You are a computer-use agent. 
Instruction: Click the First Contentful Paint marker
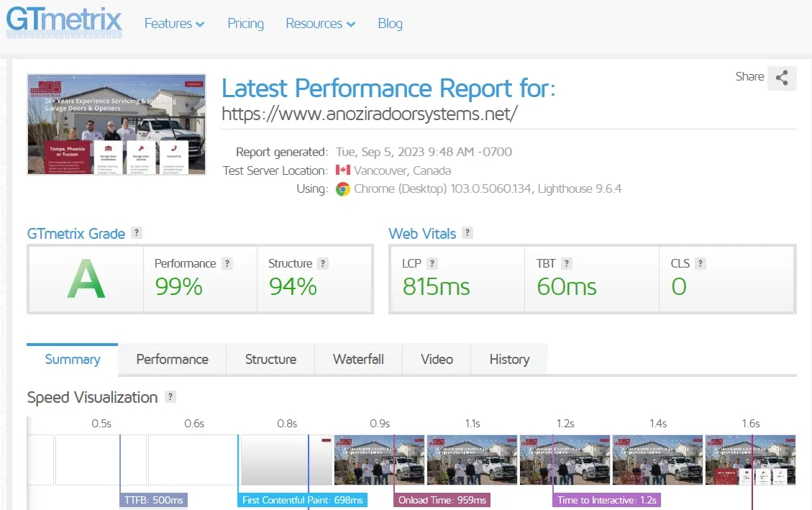[302, 500]
